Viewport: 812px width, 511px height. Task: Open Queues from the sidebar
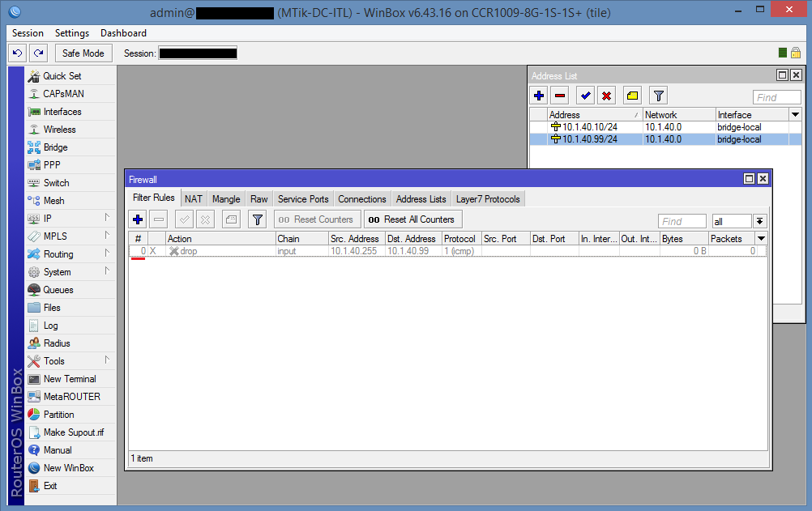[x=71, y=290]
